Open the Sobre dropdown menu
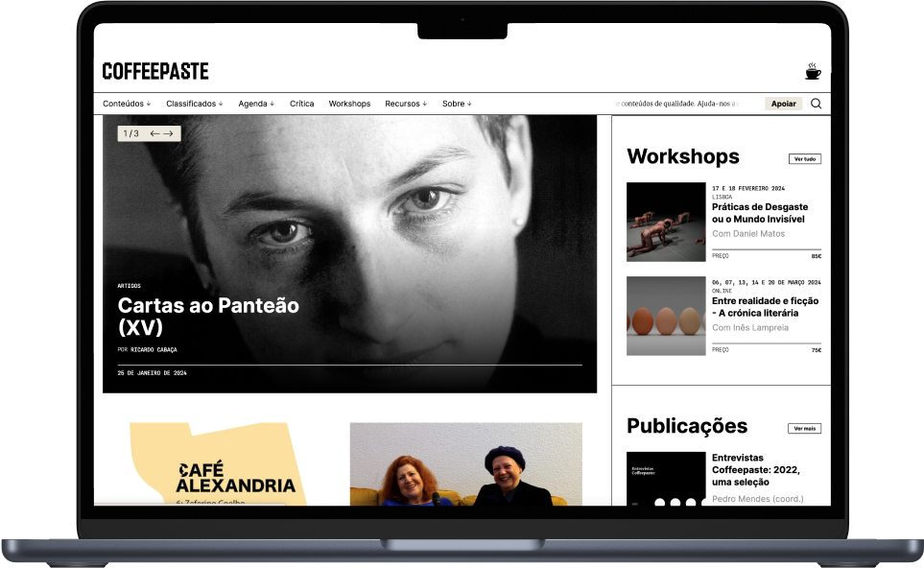 pos(457,104)
